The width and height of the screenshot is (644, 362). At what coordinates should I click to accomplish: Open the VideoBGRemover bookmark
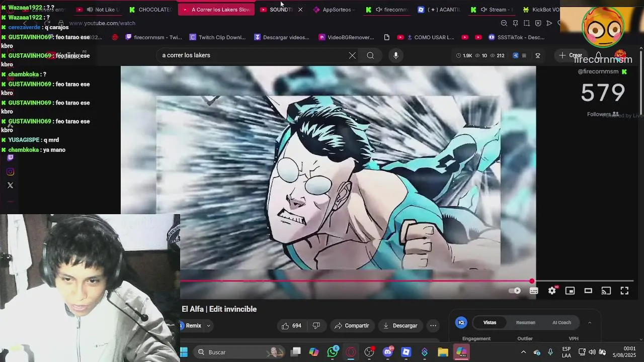pyautogui.click(x=346, y=37)
